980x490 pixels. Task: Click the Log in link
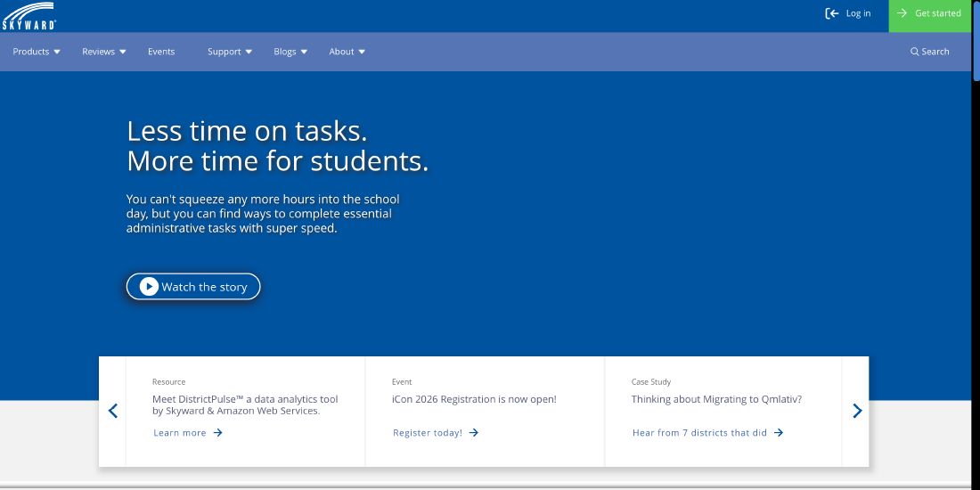point(858,13)
